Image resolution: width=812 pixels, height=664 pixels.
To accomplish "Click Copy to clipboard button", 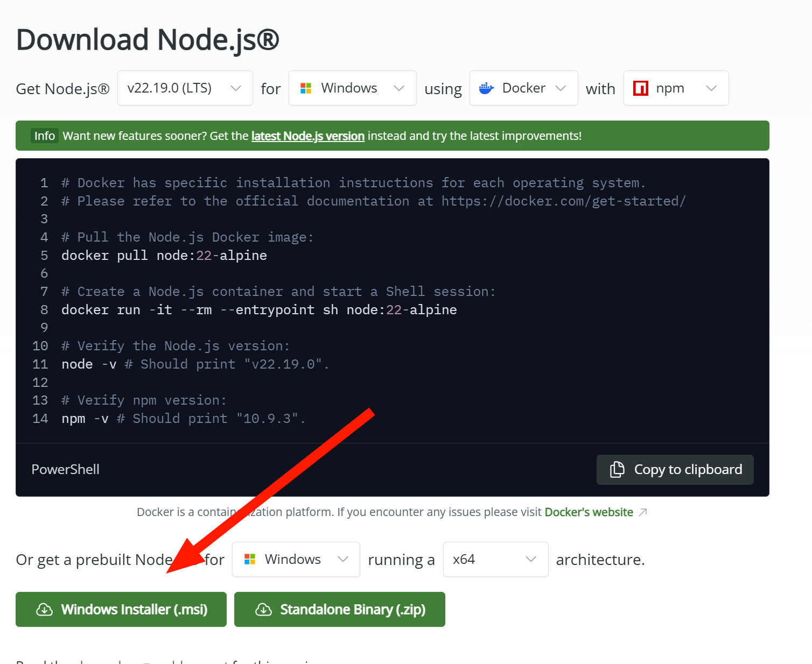I will [675, 470].
